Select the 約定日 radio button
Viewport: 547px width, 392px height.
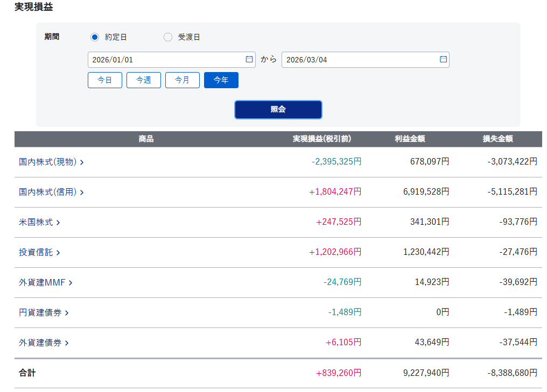click(x=95, y=37)
